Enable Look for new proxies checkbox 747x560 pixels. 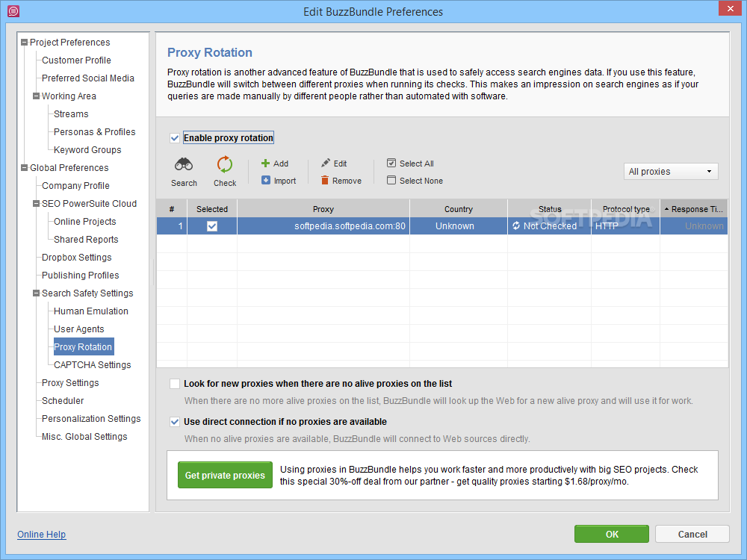click(175, 384)
